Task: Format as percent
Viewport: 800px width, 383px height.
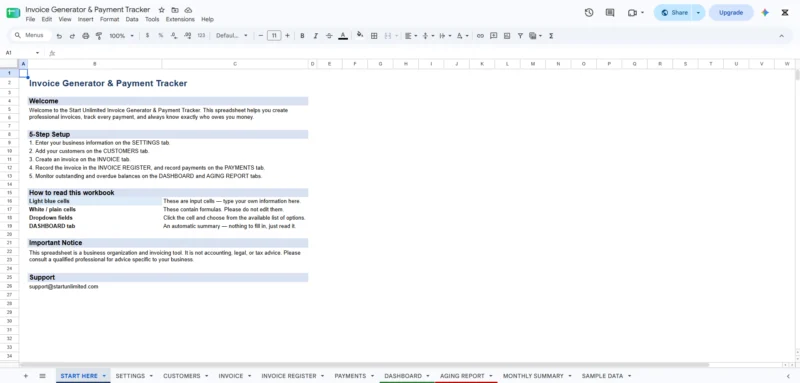Action: tap(161, 36)
